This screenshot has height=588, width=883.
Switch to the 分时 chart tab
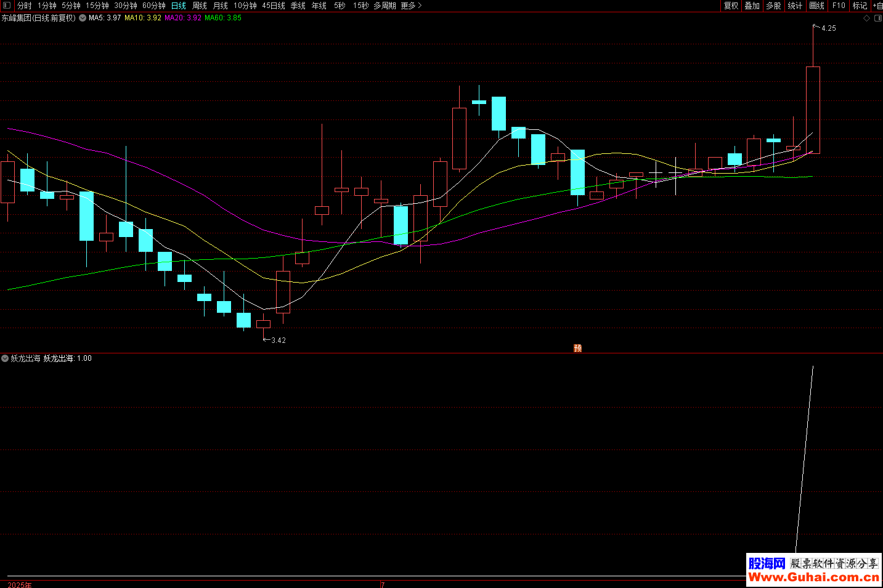point(24,6)
